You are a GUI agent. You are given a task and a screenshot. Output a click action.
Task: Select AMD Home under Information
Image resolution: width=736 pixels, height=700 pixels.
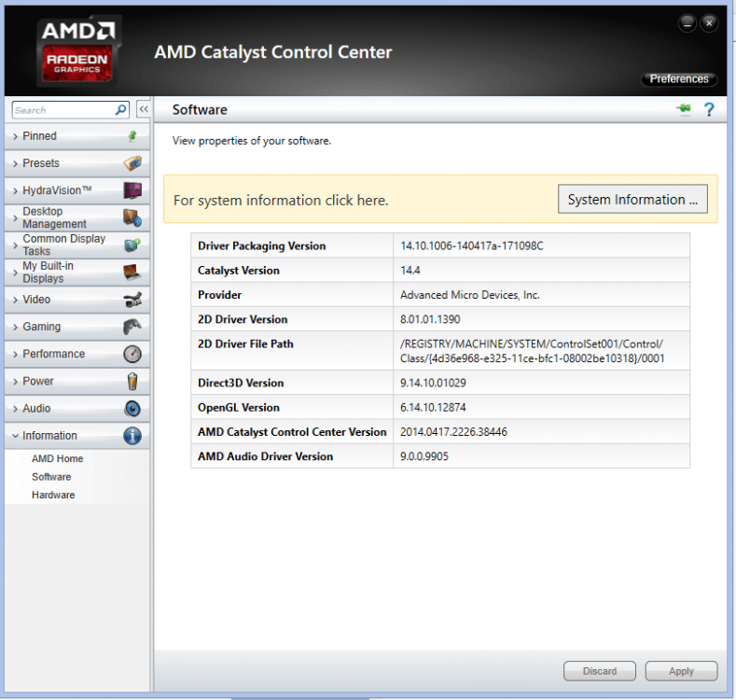57,458
